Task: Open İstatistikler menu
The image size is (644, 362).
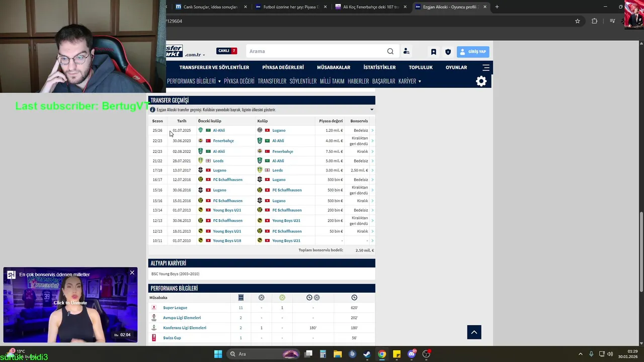Action: point(379,67)
